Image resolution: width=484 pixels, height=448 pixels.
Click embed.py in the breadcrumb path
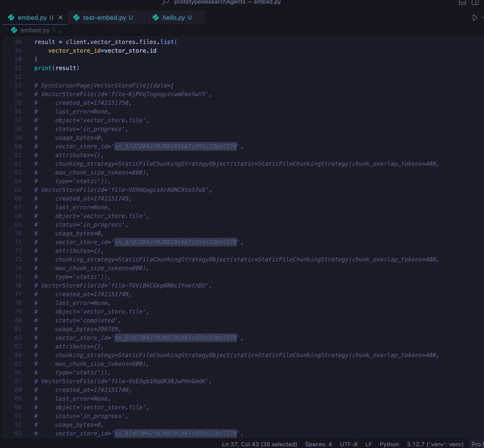coord(35,30)
